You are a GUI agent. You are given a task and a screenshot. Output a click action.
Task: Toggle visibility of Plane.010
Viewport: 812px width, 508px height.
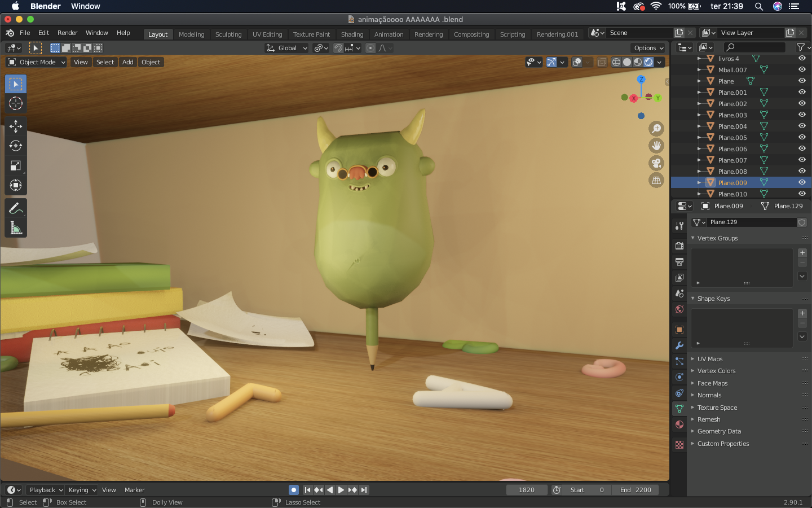802,194
